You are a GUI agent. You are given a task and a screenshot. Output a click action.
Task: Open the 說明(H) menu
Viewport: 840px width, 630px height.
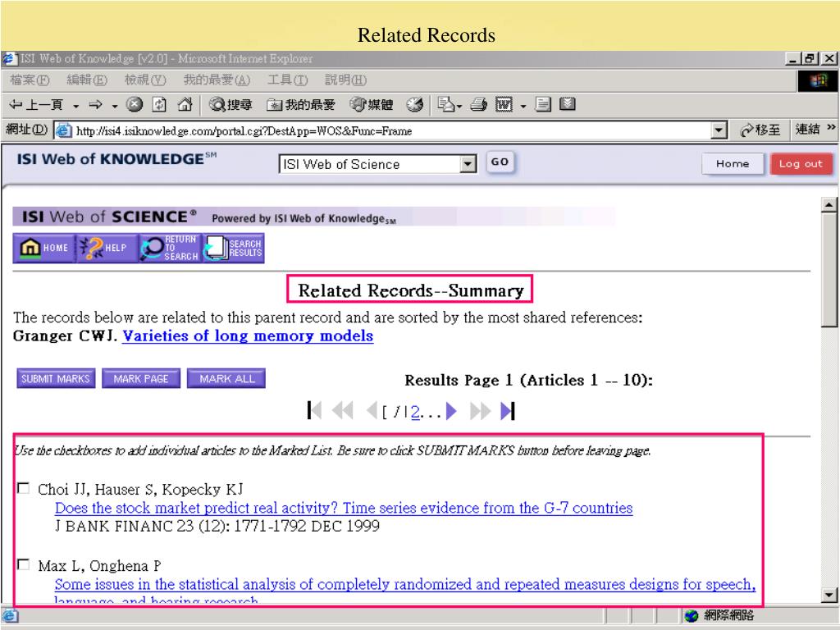pyautogui.click(x=345, y=80)
